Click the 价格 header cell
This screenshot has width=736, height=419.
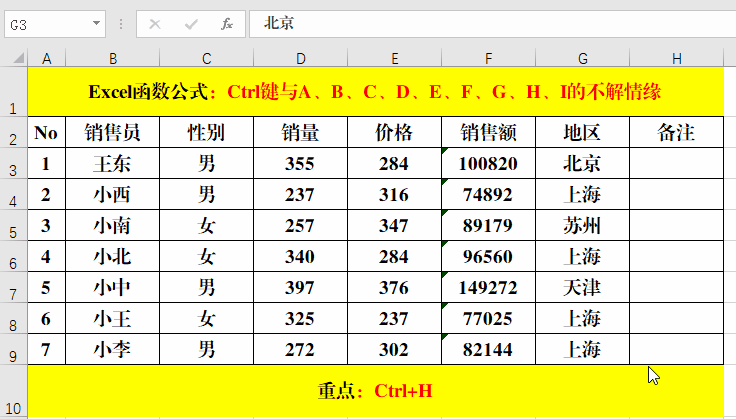pyautogui.click(x=394, y=132)
